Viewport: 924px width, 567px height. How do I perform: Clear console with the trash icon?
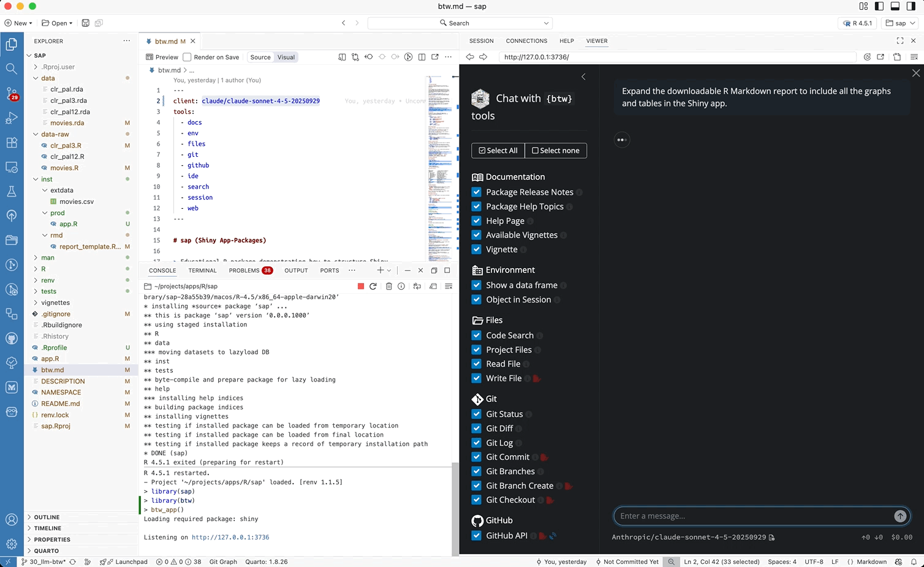coord(388,286)
